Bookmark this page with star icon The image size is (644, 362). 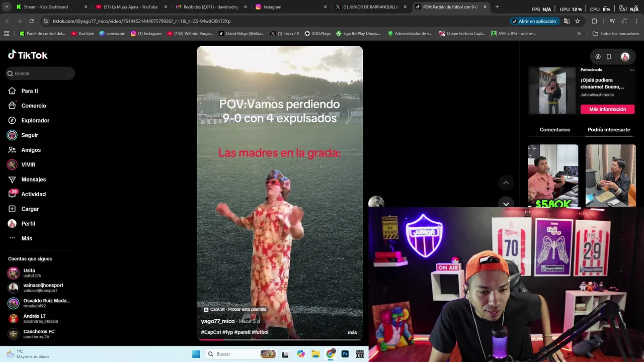tap(578, 21)
